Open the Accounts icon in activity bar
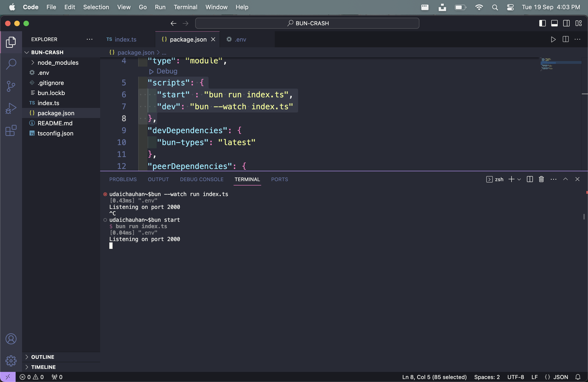The height and width of the screenshot is (382, 588). (11, 339)
